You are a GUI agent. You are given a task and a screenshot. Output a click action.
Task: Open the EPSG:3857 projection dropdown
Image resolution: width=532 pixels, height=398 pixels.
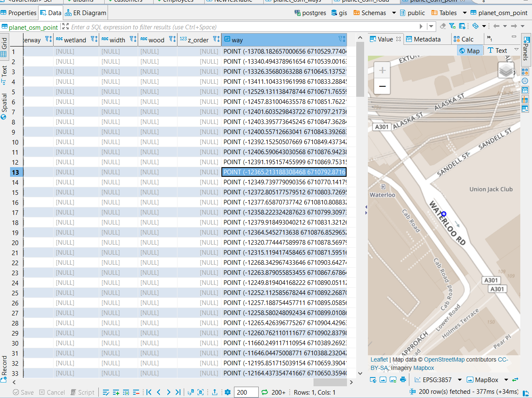tap(460, 380)
